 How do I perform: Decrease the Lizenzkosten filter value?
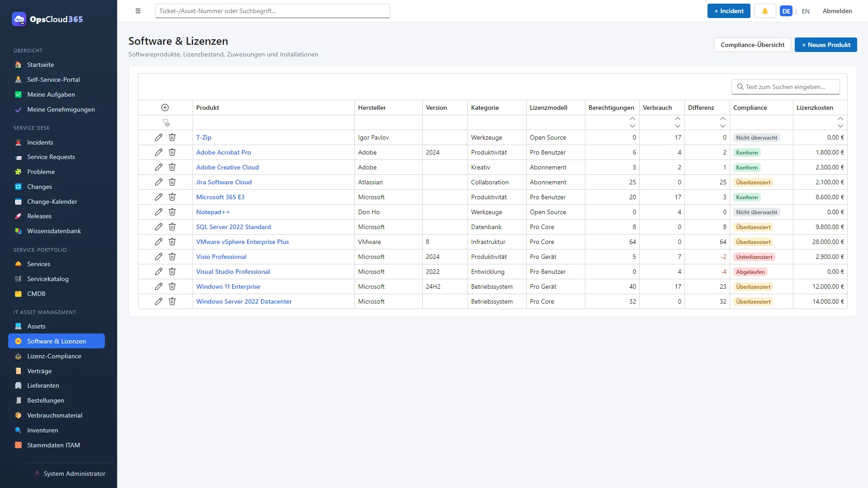point(840,126)
